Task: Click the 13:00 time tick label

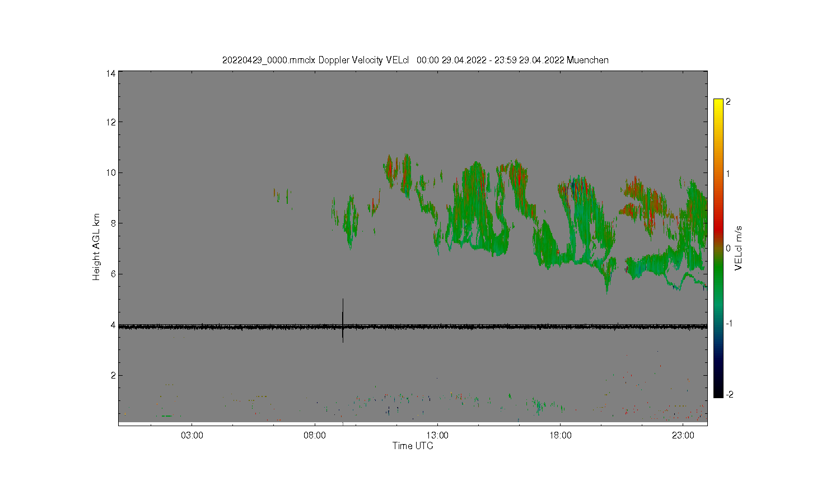Action: [437, 435]
